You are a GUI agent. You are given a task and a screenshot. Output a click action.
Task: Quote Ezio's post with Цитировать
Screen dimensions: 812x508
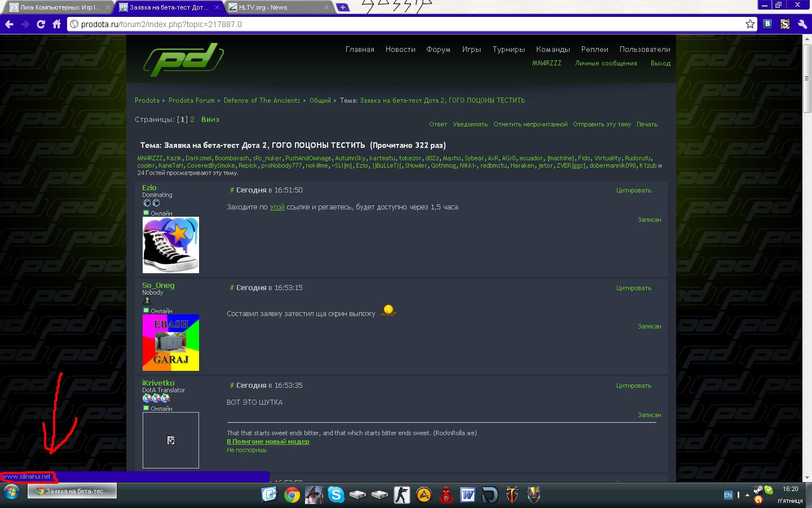634,190
